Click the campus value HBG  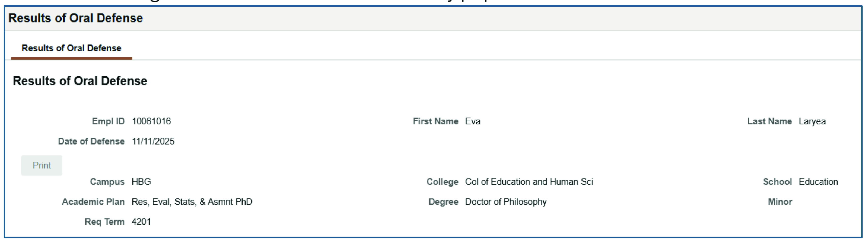click(x=141, y=182)
